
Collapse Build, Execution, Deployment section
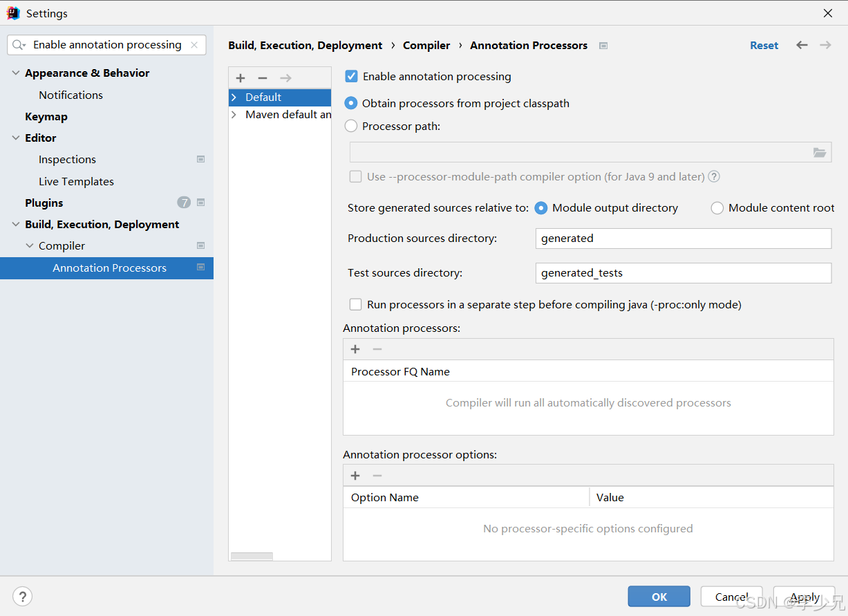click(x=16, y=225)
